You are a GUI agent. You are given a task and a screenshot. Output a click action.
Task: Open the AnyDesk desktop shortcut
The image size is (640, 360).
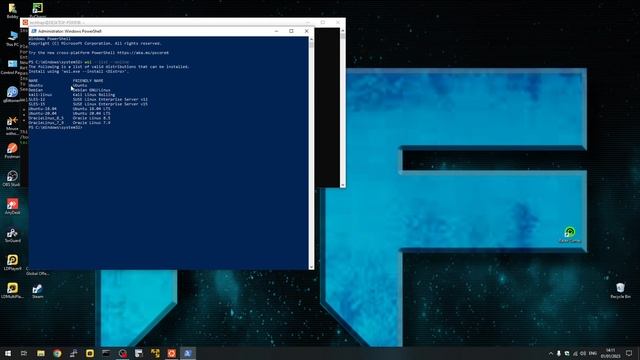tap(12, 206)
